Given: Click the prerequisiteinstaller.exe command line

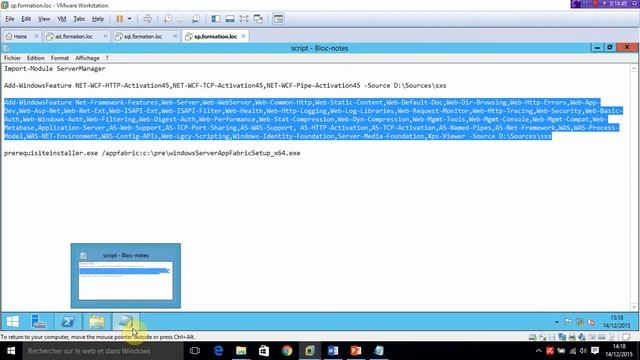Looking at the screenshot, I should tap(152, 153).
